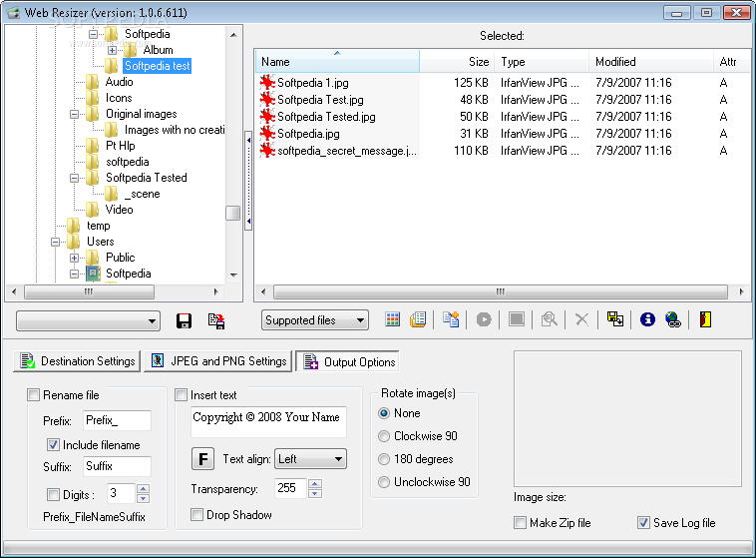Open the empty profile dropdown

(88, 321)
